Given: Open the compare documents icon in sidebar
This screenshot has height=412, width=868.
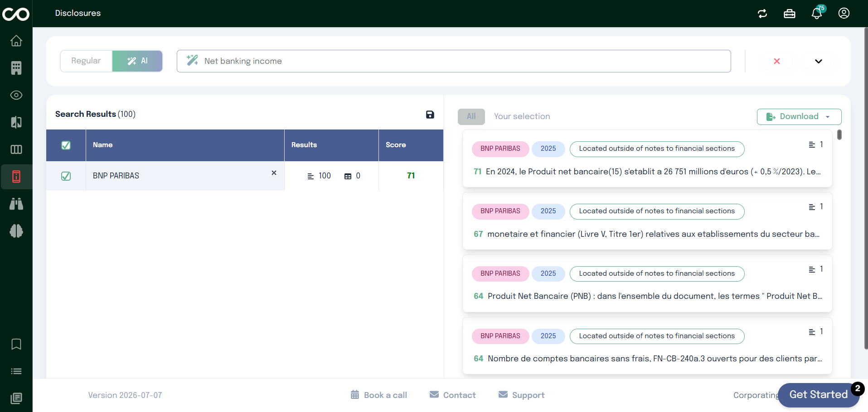Looking at the screenshot, I should pos(16,122).
